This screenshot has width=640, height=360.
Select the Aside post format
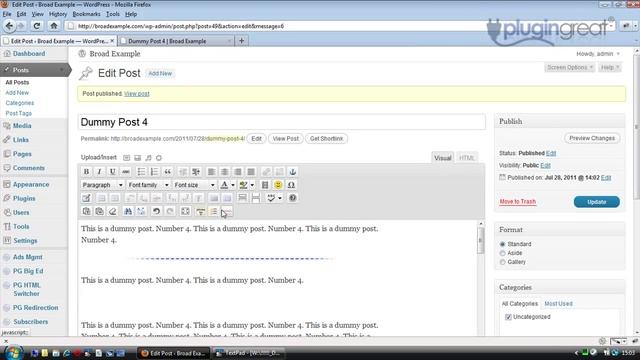pyautogui.click(x=502, y=253)
